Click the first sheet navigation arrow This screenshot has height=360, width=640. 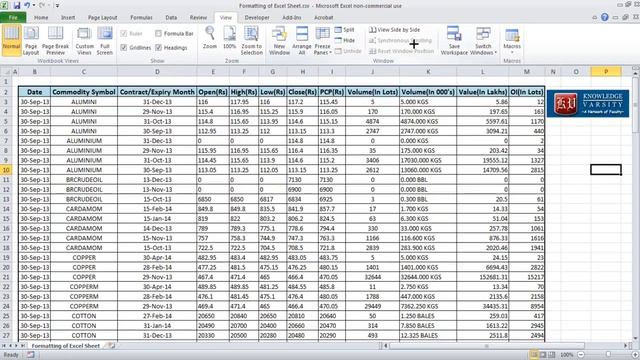click(x=4, y=346)
